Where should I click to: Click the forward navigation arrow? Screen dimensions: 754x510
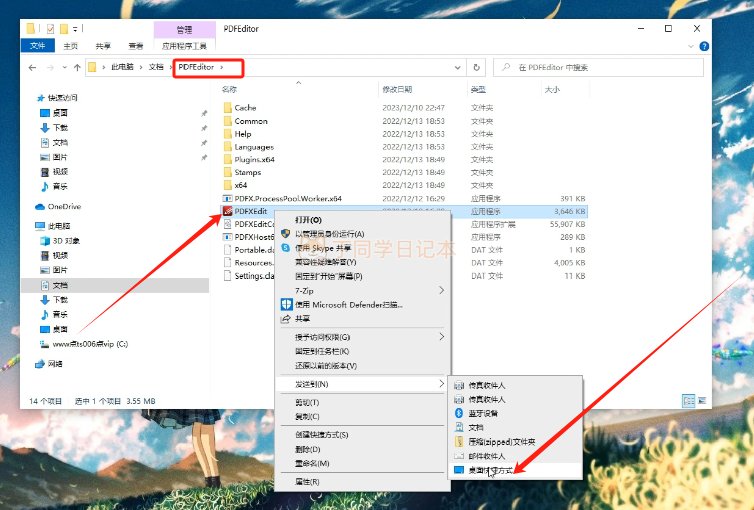click(x=50, y=68)
